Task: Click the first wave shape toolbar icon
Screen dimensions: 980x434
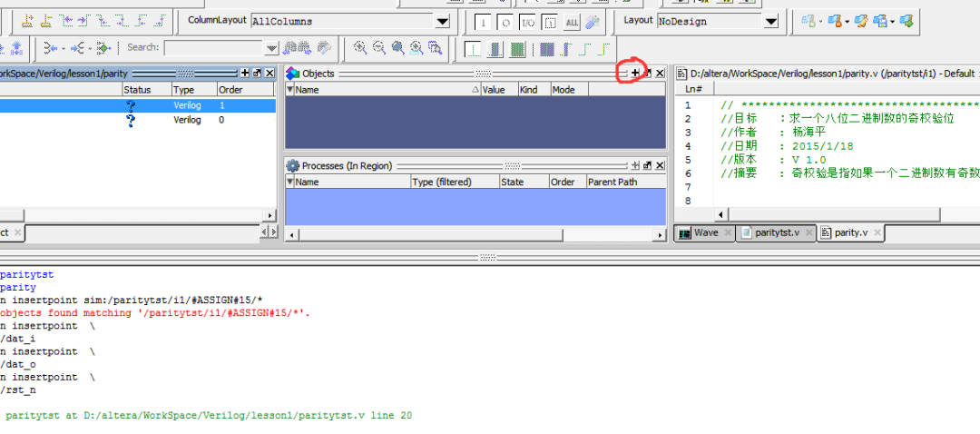Action: tap(473, 47)
